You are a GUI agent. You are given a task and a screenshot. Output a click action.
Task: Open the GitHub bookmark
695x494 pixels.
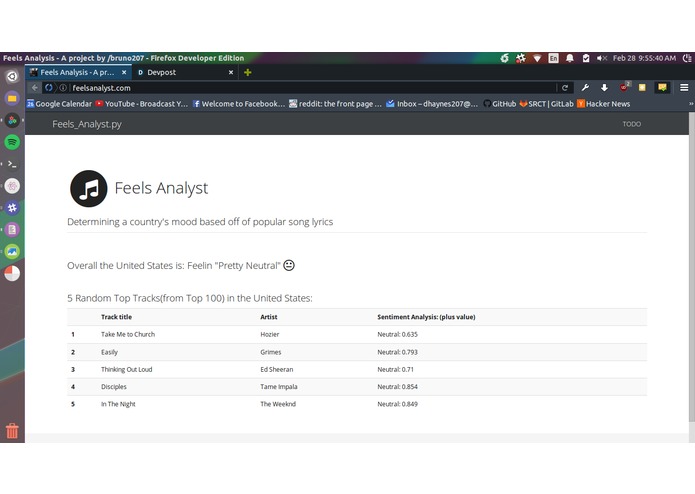coord(500,104)
